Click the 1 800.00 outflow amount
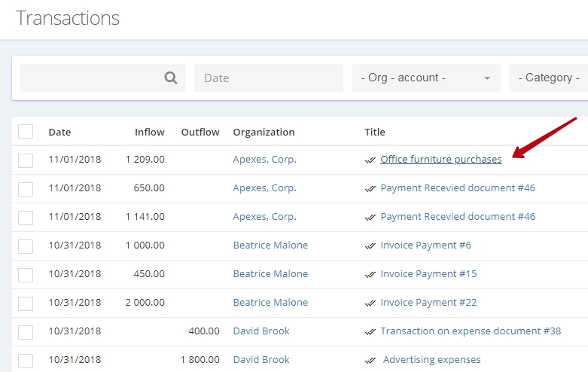 point(200,360)
